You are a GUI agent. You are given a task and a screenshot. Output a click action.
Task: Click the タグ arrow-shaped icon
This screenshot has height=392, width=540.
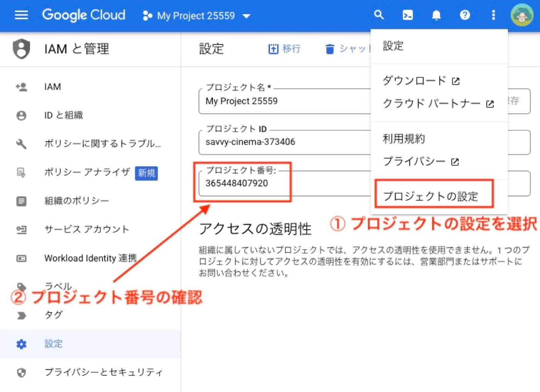(21, 315)
